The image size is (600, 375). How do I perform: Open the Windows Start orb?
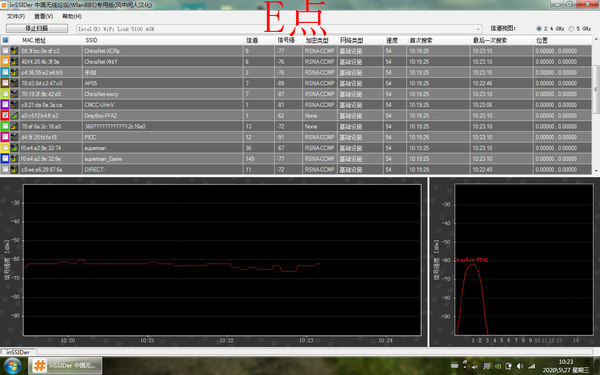tap(13, 366)
